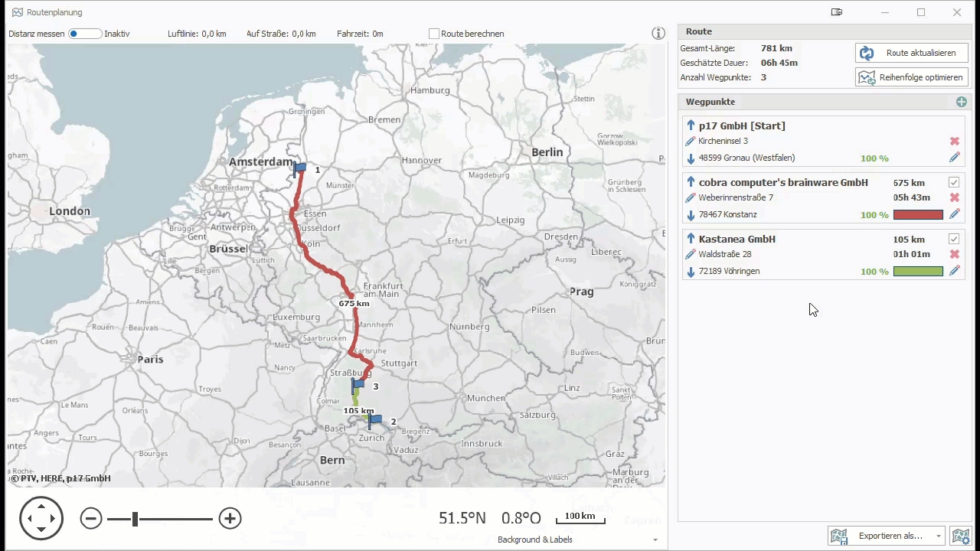
Task: Remove cobra computer's brainware waypoint
Action: [x=955, y=198]
